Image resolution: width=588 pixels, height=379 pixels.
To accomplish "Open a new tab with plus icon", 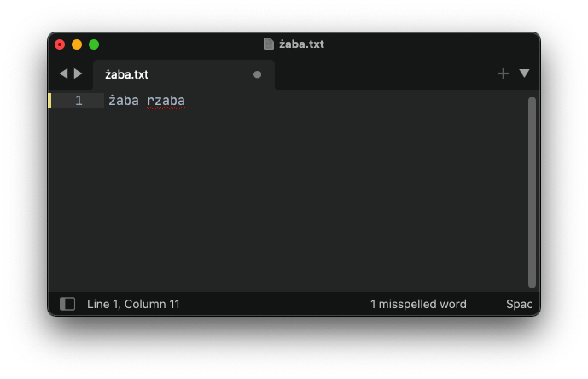I will tap(504, 73).
